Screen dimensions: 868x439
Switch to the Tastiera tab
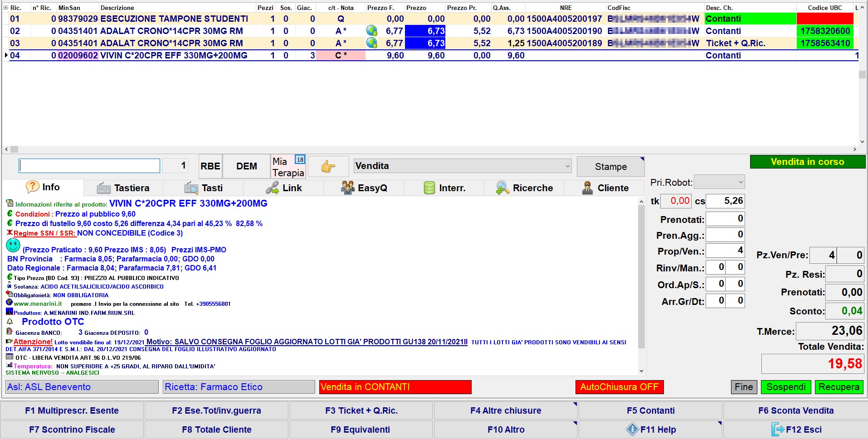tap(123, 188)
